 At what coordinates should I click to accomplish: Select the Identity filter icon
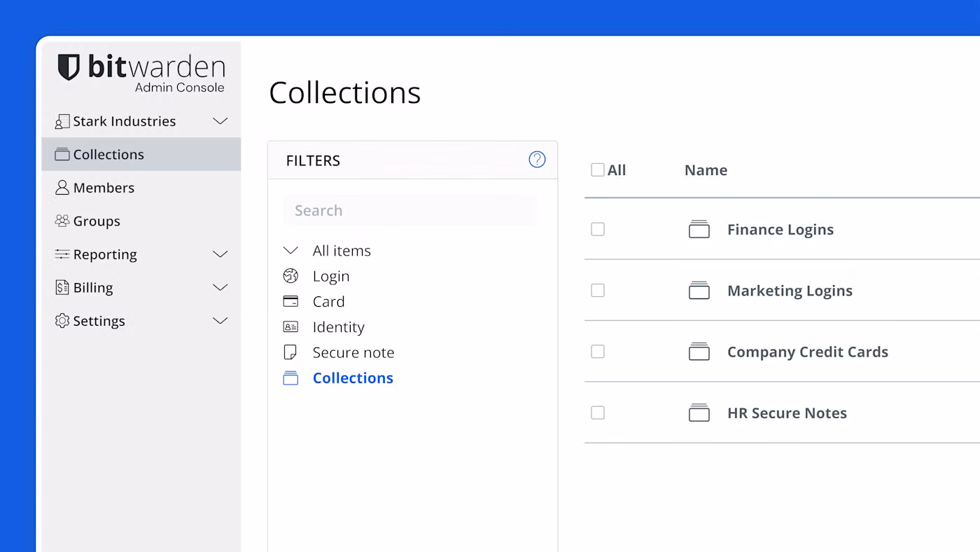290,326
